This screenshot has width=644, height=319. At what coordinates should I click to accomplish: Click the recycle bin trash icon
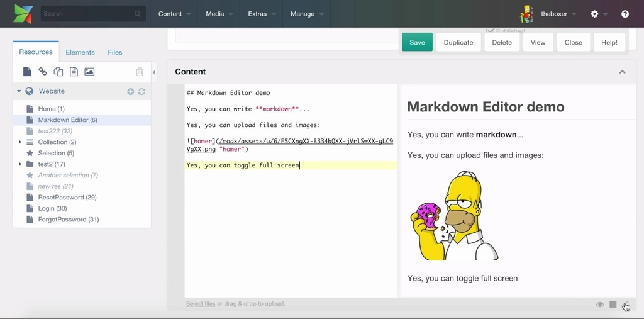(x=140, y=72)
